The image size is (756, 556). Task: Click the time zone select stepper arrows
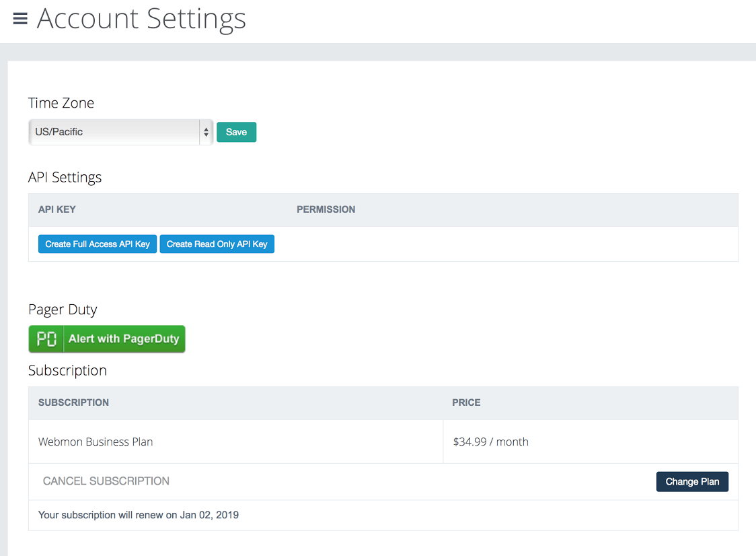click(206, 133)
